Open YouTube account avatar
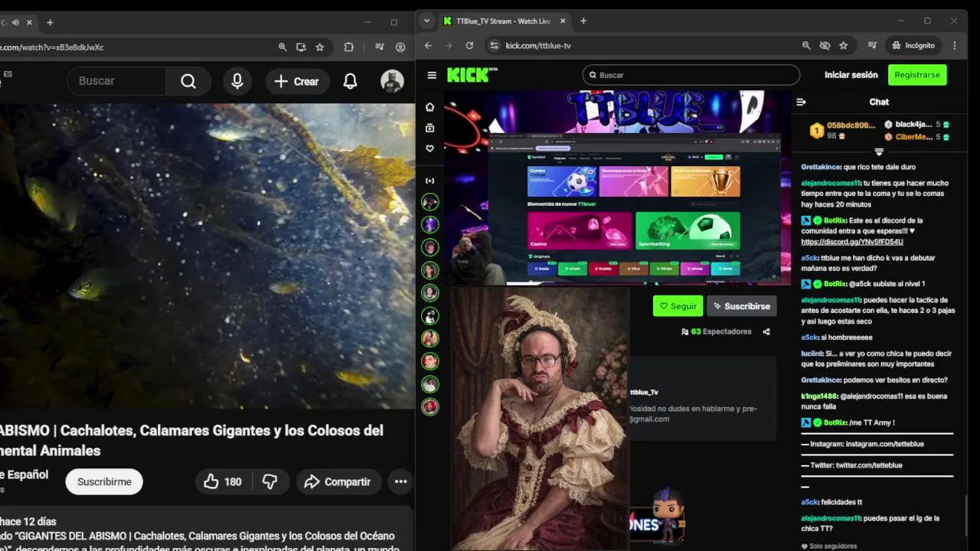This screenshot has width=980, height=551. tap(392, 81)
